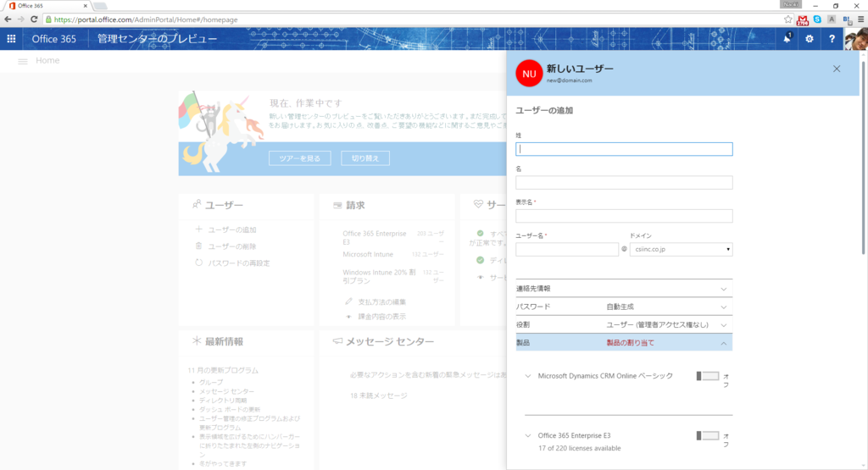This screenshot has height=470, width=868.
Task: Click the Gmail extension icon in browser toolbar
Action: pyautogui.click(x=802, y=20)
